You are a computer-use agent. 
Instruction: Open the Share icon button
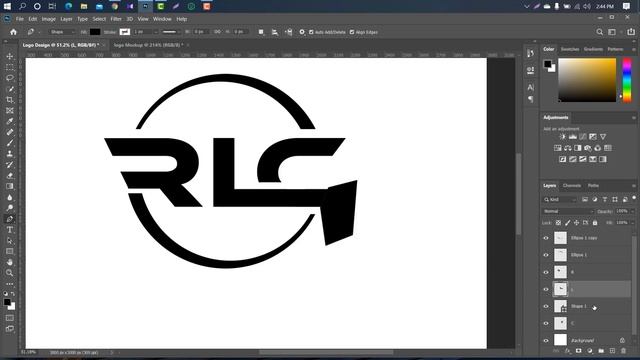(631, 32)
